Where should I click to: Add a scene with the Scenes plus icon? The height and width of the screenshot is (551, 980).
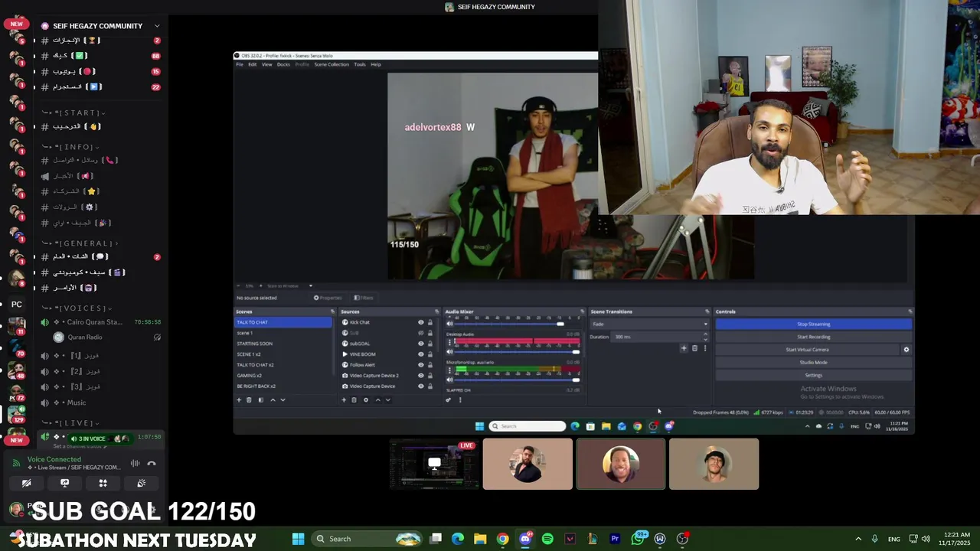click(239, 399)
